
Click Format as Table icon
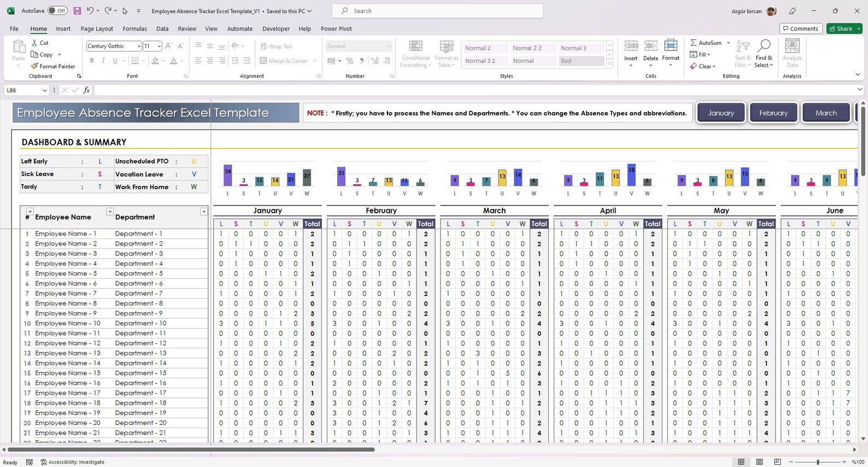click(x=447, y=47)
